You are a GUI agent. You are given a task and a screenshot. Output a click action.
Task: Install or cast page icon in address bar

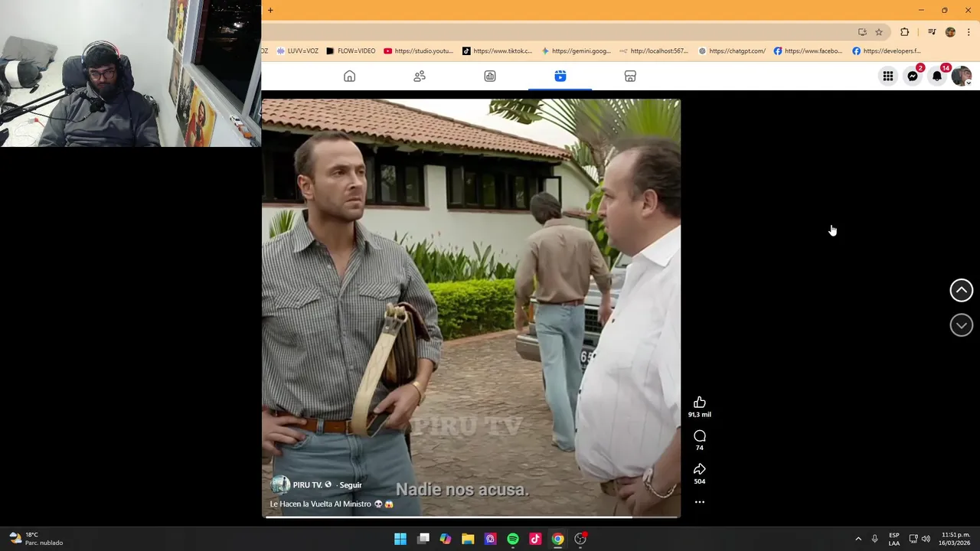862,32
